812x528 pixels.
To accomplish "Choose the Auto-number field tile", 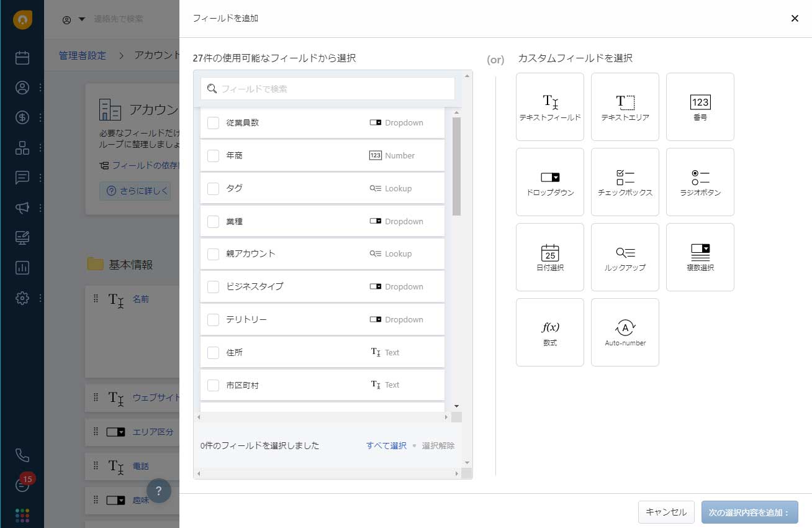I will tap(625, 332).
